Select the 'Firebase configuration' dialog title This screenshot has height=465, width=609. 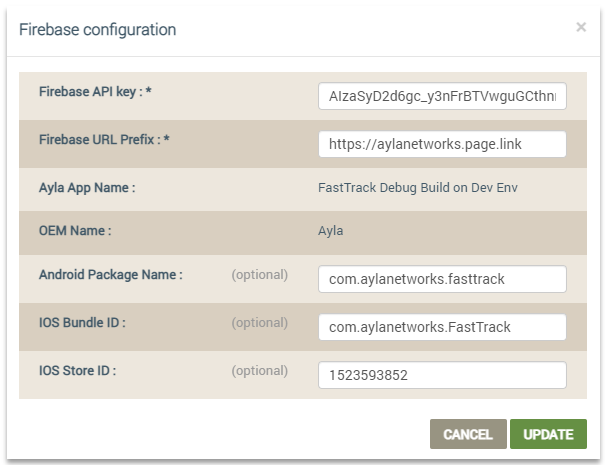click(97, 30)
